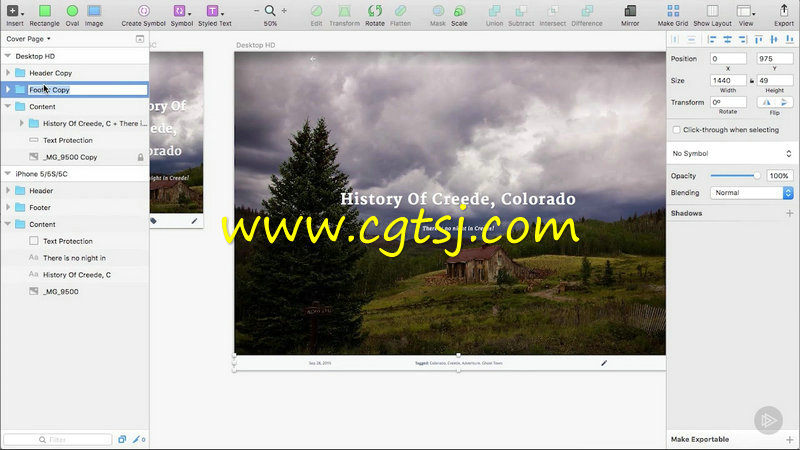800x450 pixels.
Task: Open the Mirror tool
Action: coord(630,15)
